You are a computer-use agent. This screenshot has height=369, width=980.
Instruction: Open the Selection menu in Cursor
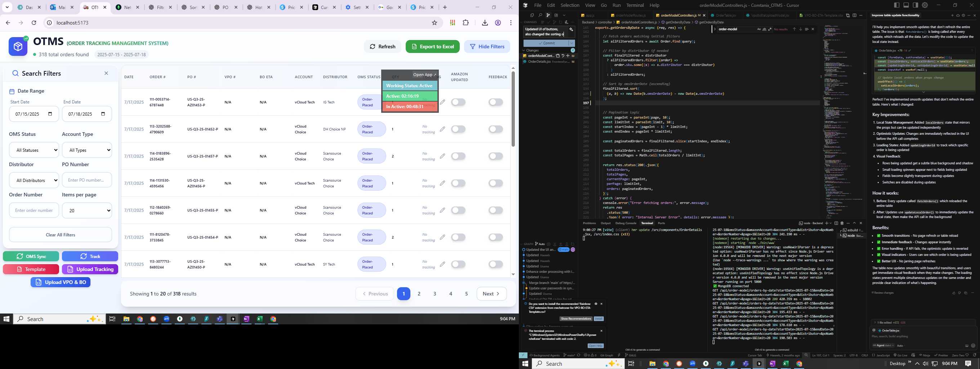570,5
